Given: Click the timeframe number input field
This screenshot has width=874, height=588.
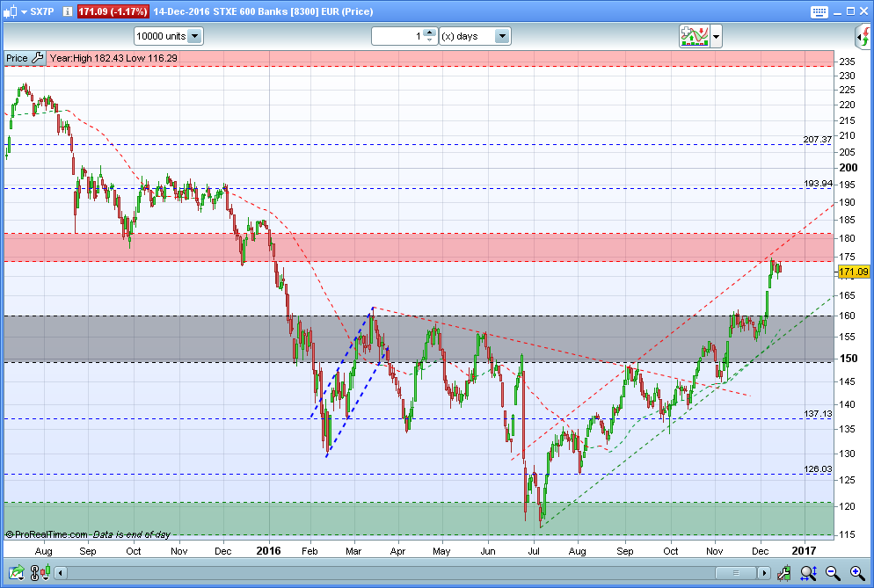Looking at the screenshot, I should point(397,36).
